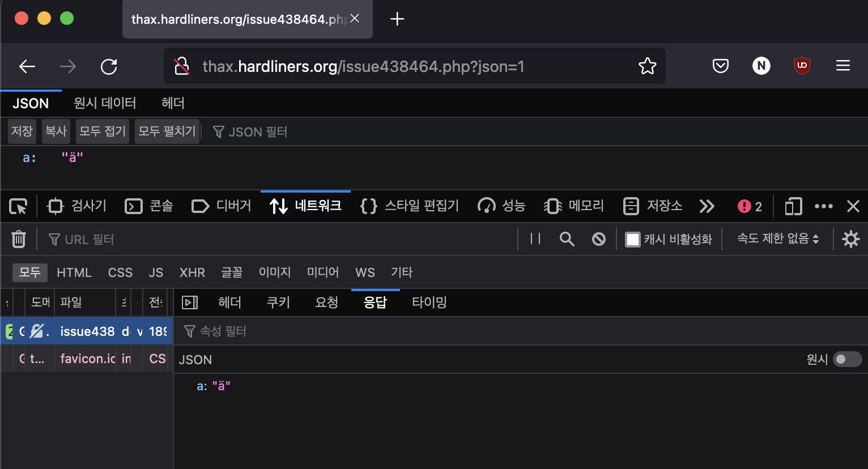Open the Firefox hamburger menu

click(x=843, y=66)
